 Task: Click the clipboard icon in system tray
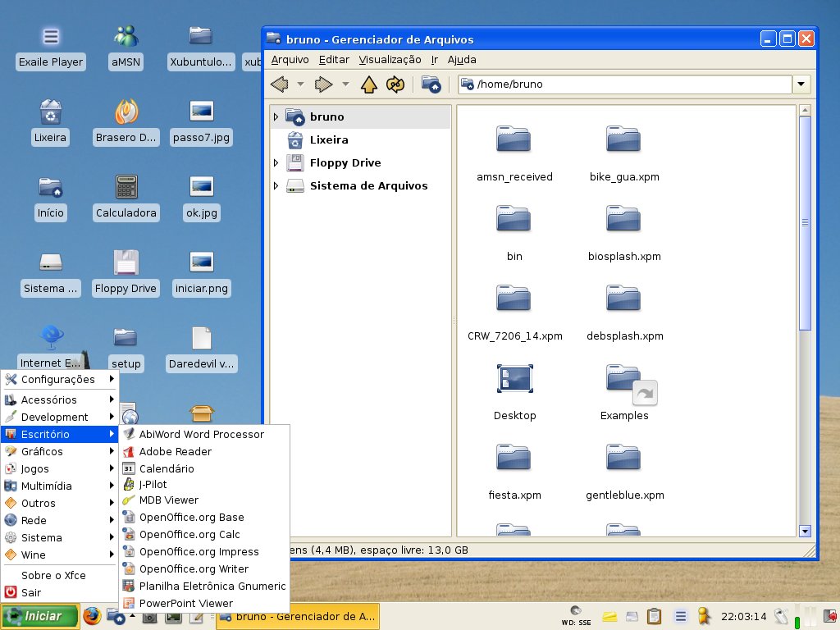654,616
